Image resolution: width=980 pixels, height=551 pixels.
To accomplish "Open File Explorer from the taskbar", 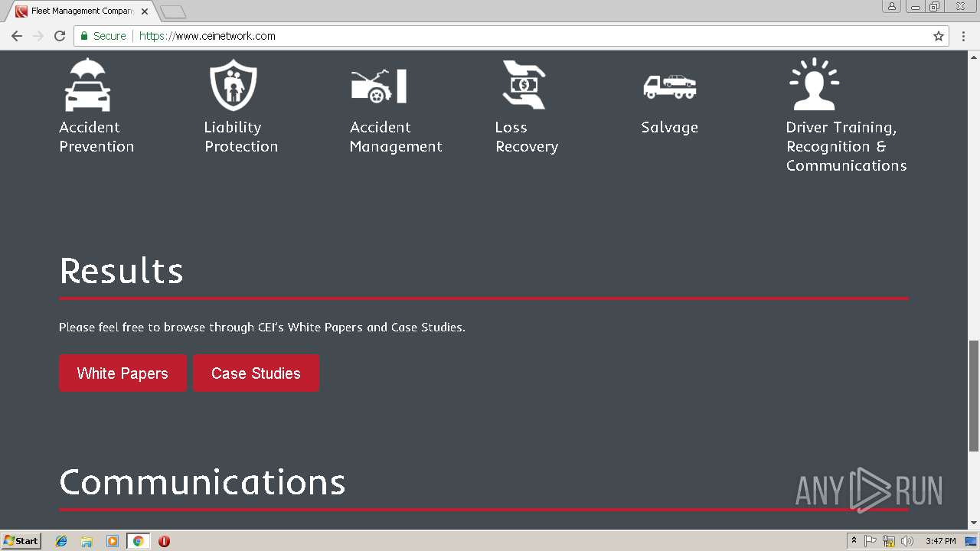I will tap(87, 541).
